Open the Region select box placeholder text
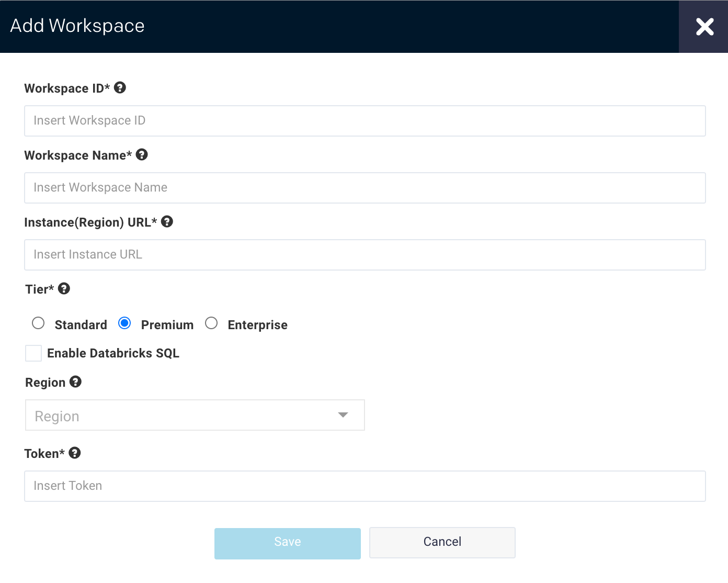Screen dimensions: 728x583 click(x=57, y=416)
